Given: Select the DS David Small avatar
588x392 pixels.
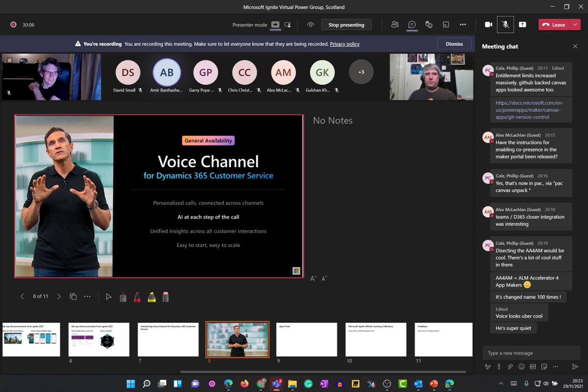Looking at the screenshot, I should click(128, 73).
